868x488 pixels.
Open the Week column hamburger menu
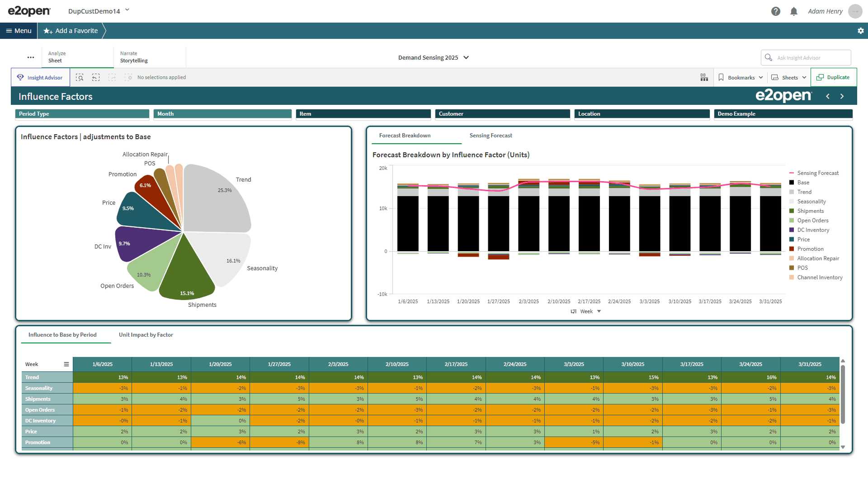66,364
